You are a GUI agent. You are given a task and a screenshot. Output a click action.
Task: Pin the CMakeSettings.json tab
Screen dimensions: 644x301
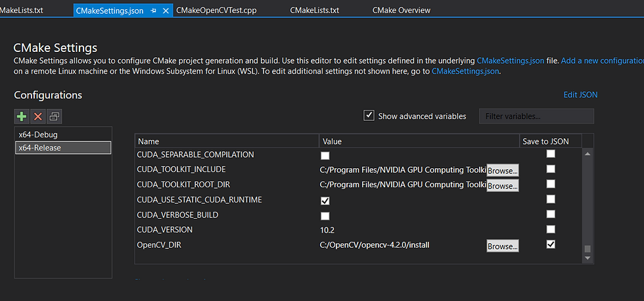tap(153, 11)
